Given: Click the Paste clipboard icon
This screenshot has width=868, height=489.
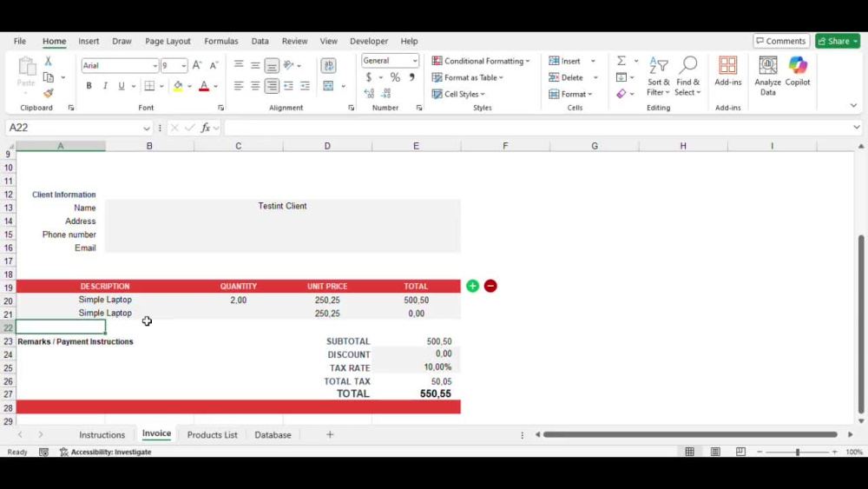Looking at the screenshot, I should coord(26,67).
